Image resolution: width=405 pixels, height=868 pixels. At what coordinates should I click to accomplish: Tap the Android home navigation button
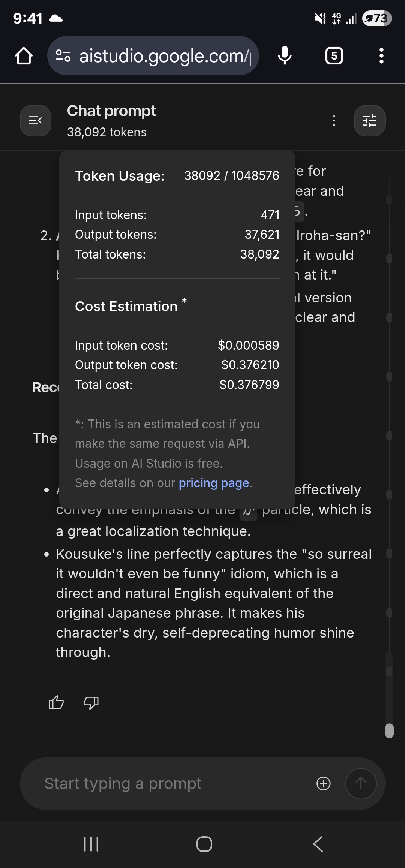coord(204,844)
